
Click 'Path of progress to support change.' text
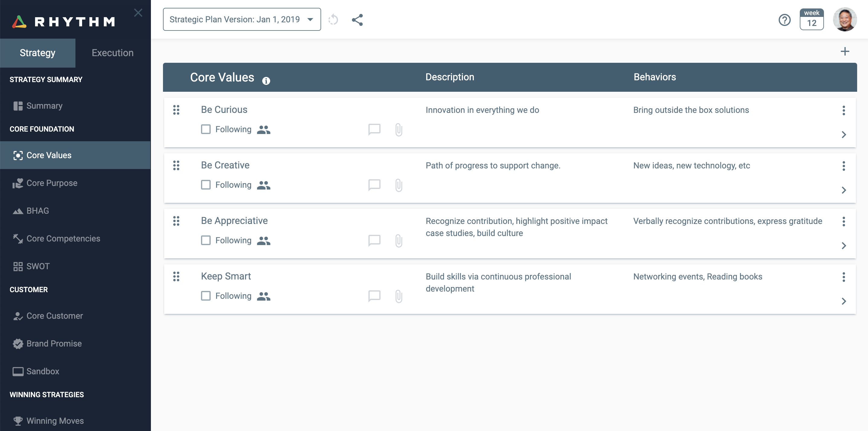point(493,166)
